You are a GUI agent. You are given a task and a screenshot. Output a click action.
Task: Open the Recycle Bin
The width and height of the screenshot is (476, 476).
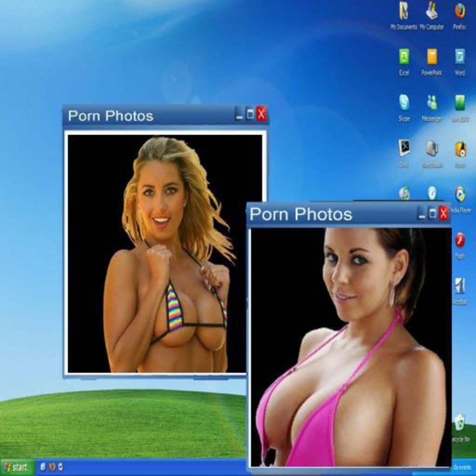[x=460, y=423]
